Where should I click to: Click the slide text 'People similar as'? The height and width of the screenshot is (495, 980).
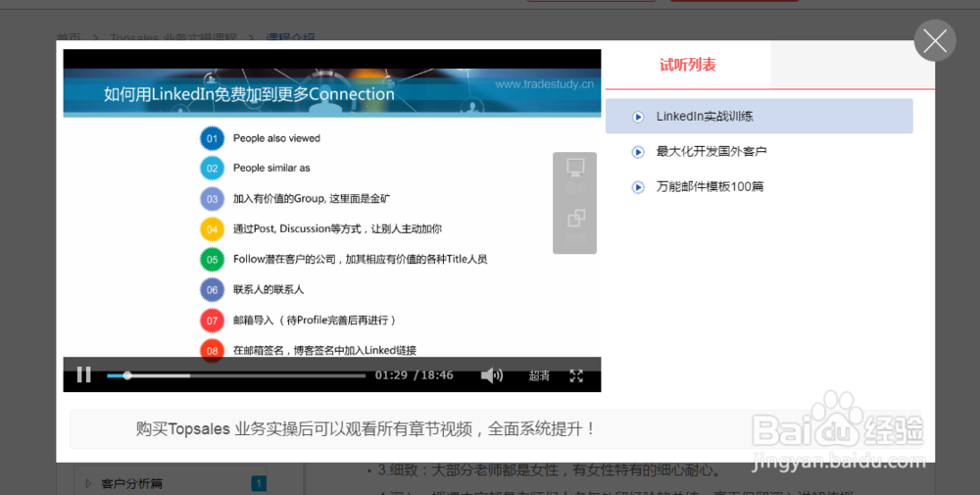(271, 169)
